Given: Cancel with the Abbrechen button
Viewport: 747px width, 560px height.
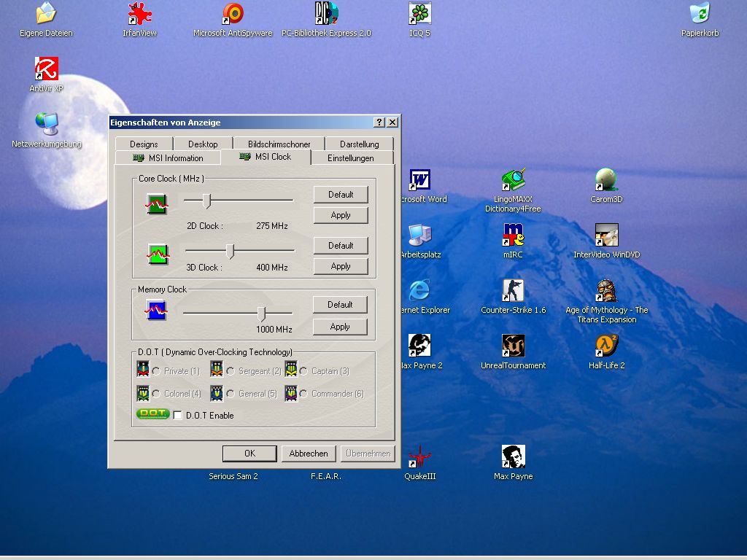Looking at the screenshot, I should tap(309, 454).
